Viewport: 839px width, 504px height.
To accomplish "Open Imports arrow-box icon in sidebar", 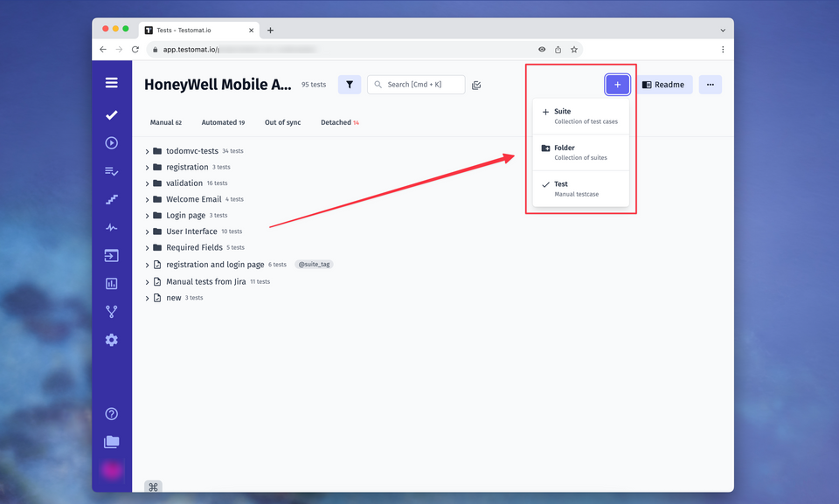I will 111,256.
